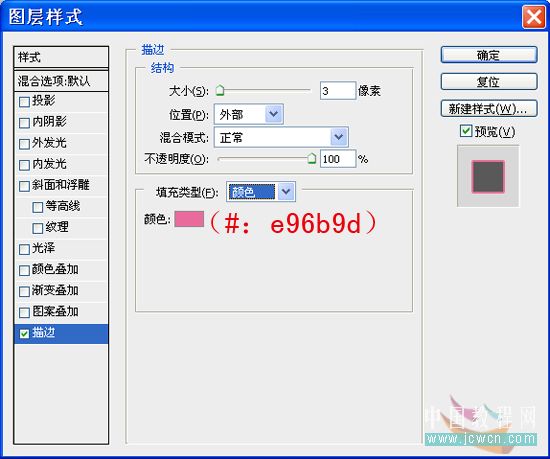Select the 斜面和浮雕 label in styles list
The image size is (550, 459).
(61, 185)
